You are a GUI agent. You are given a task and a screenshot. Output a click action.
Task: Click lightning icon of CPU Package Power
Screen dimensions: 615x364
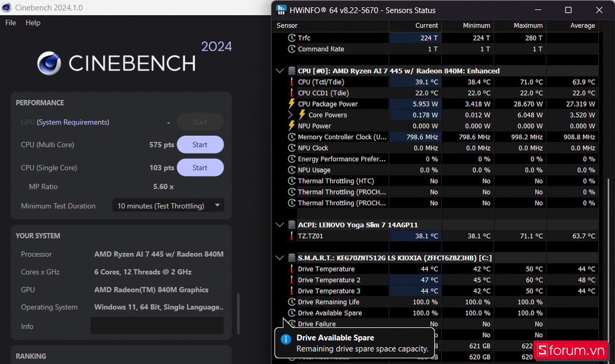coord(292,104)
